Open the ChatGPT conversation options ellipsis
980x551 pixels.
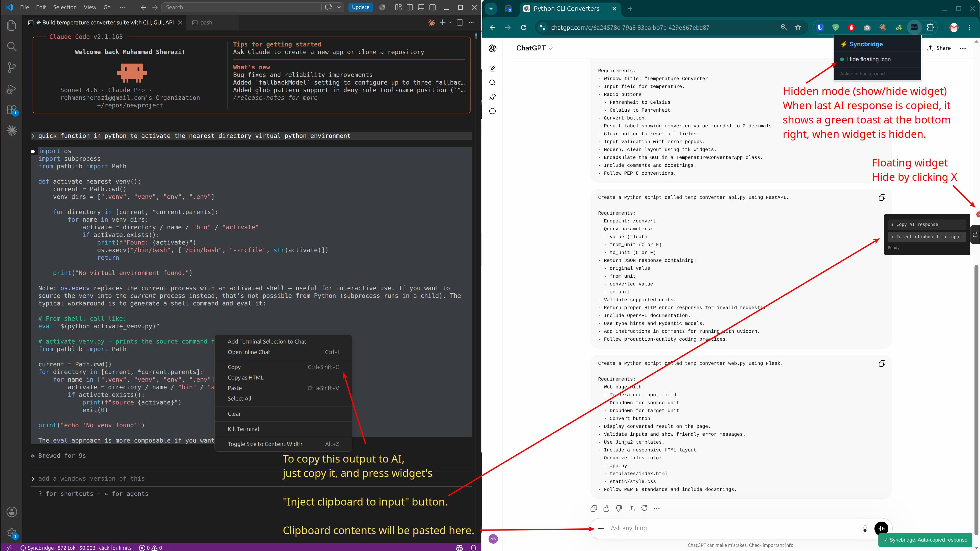963,48
